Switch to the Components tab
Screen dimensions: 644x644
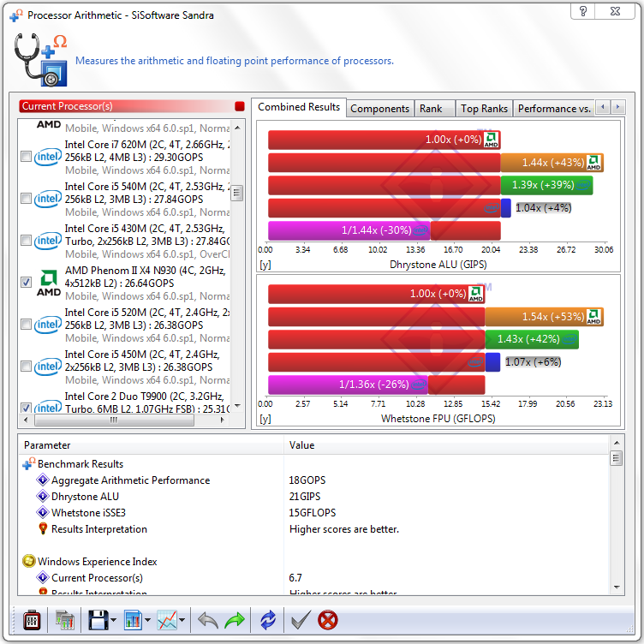click(x=380, y=109)
